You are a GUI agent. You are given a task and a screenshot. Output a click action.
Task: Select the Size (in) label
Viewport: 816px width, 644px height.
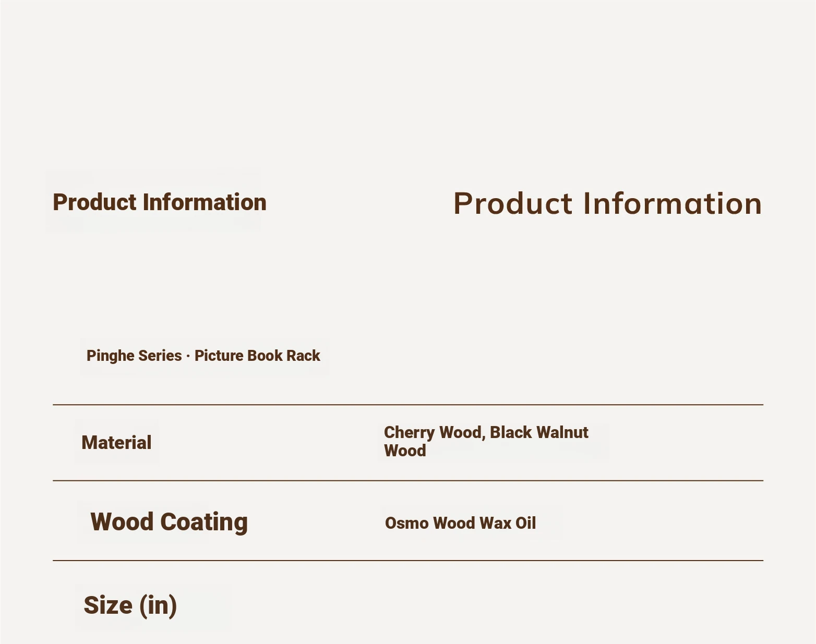[x=130, y=605]
